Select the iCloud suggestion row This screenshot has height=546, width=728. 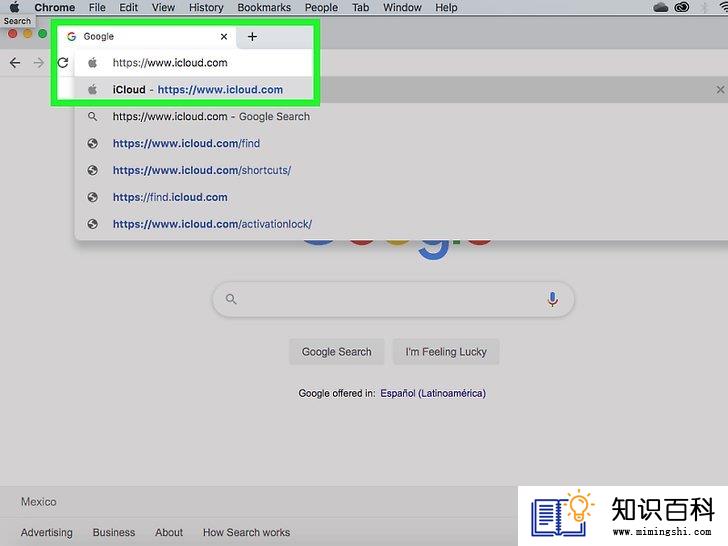(x=399, y=90)
